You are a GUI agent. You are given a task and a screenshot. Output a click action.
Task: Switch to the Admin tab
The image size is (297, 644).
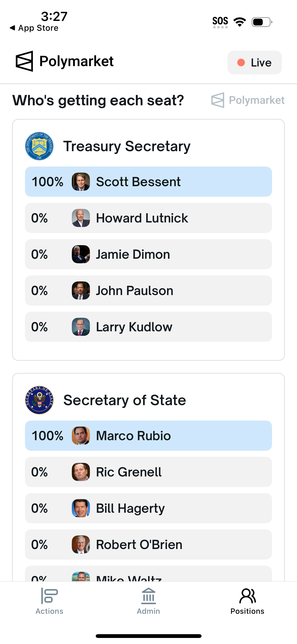[148, 601]
